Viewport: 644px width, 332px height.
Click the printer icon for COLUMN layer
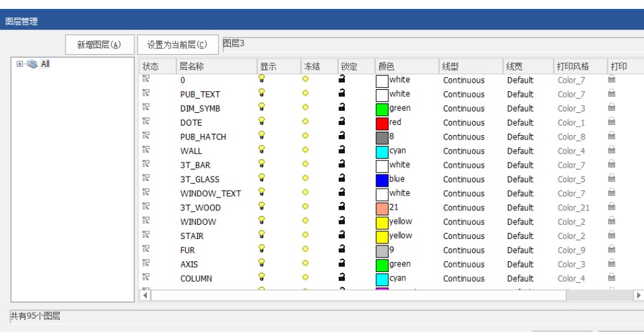click(612, 278)
